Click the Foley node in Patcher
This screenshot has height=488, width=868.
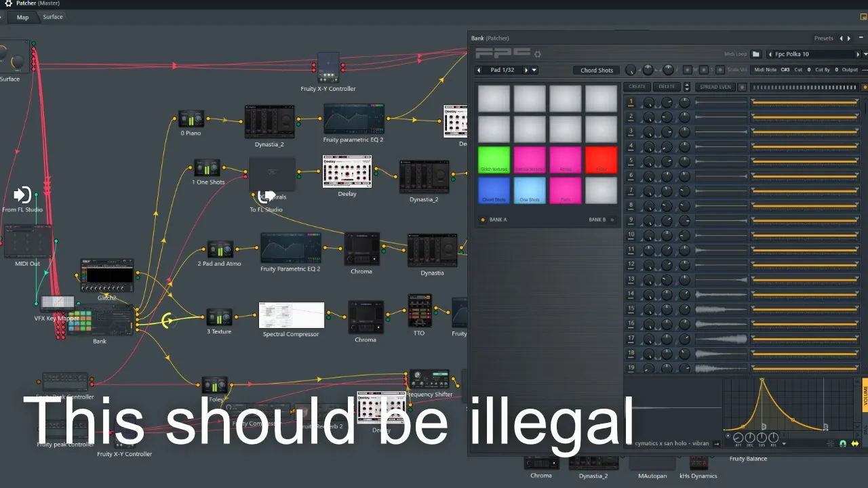point(216,386)
